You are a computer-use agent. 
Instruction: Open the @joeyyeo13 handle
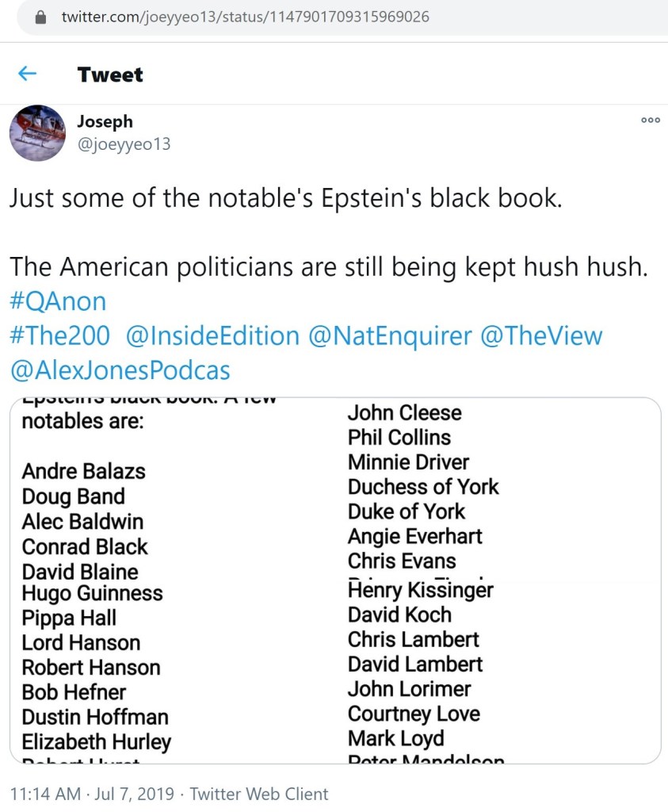coord(123,144)
